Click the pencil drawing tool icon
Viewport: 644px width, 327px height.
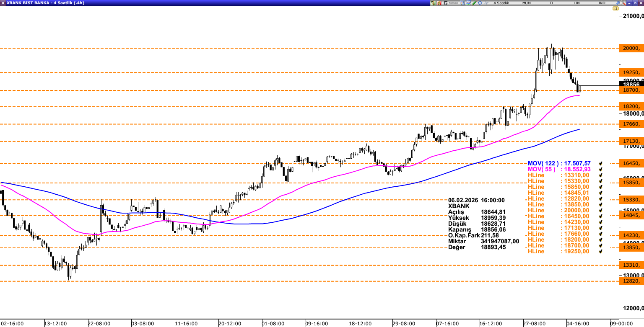click(474, 3)
